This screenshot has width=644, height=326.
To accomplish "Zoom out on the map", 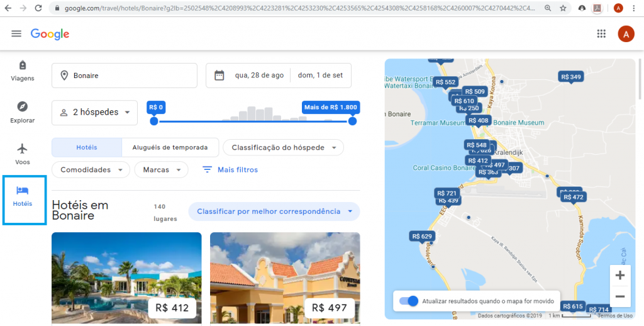I will pyautogui.click(x=620, y=296).
